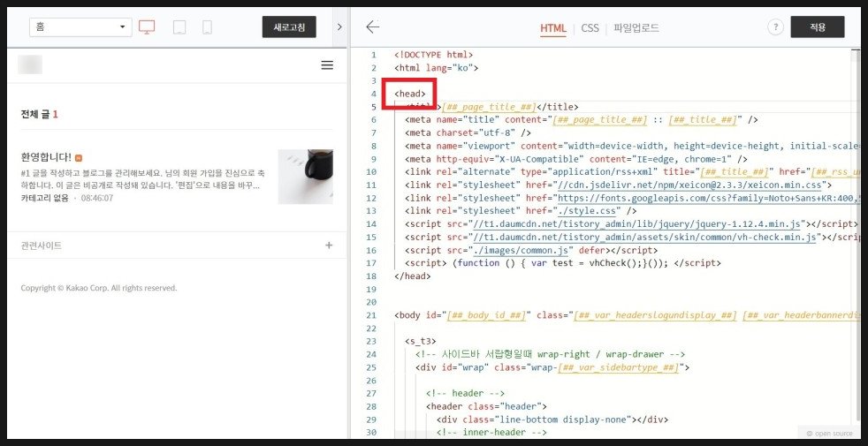Open the 환영합니다! post title
868x446 pixels.
46,156
